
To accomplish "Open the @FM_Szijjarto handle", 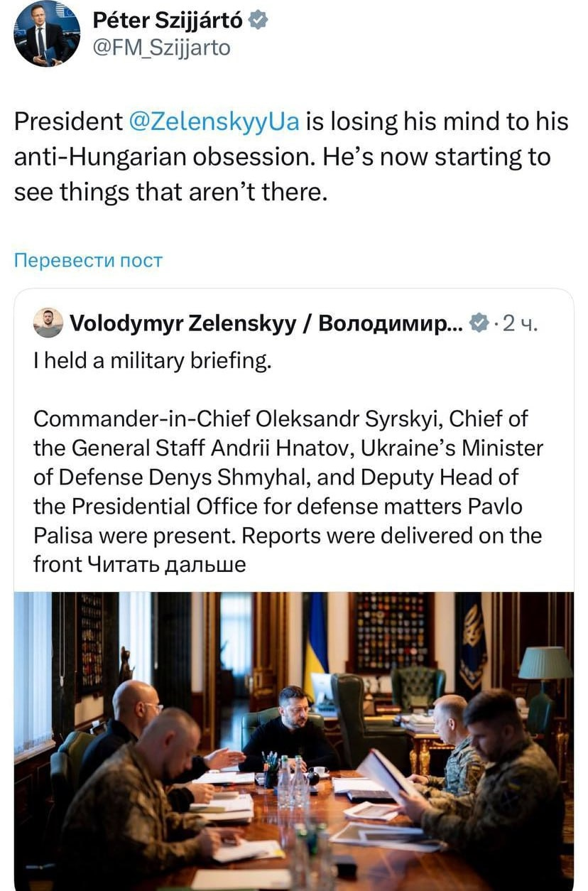I will 161,48.
